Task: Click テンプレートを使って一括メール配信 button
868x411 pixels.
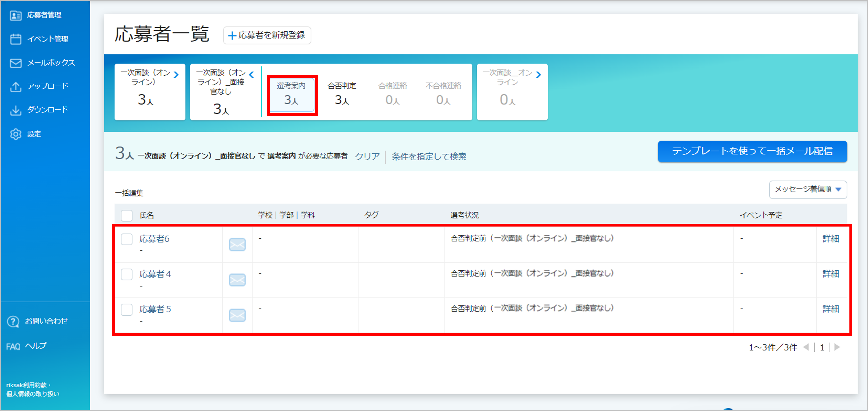Action: 752,151
